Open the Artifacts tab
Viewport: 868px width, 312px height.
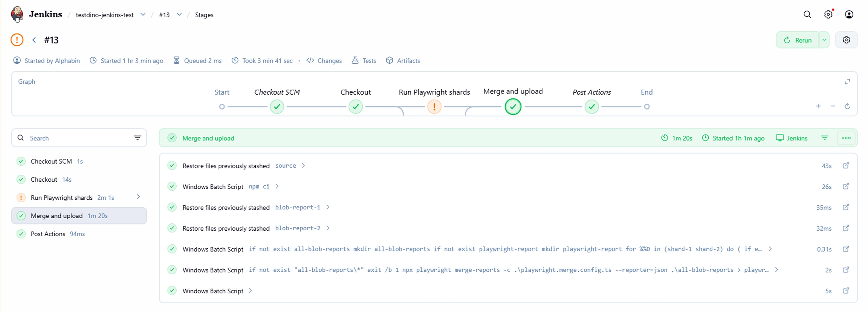pos(403,61)
